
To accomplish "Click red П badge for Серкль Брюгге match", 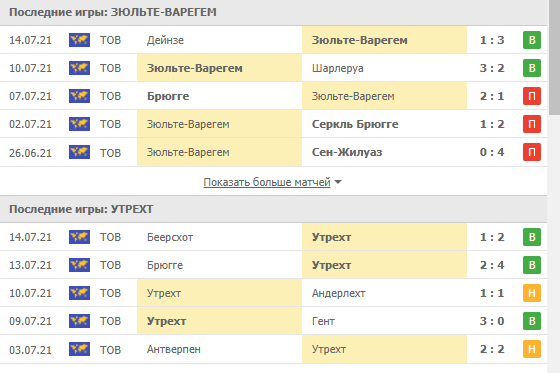I will pos(532,124).
